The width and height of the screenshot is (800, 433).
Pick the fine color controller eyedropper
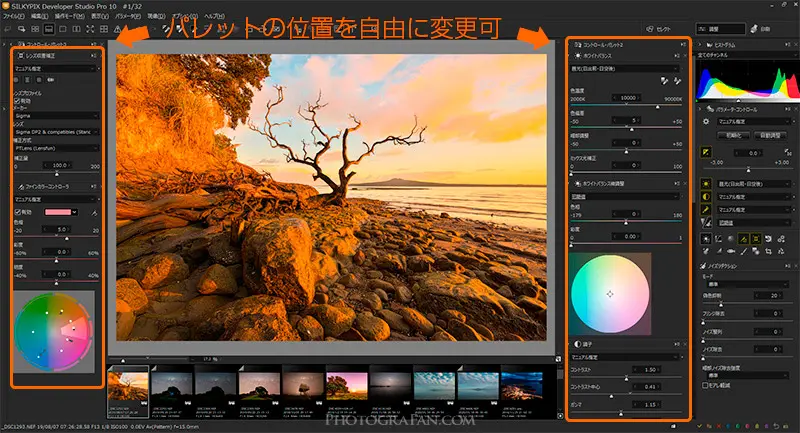pos(94,212)
